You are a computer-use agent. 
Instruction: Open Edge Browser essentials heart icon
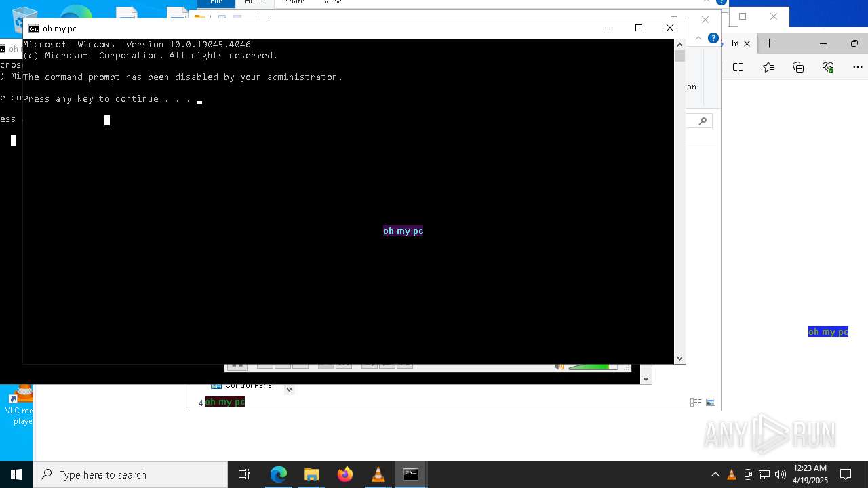[x=828, y=67]
